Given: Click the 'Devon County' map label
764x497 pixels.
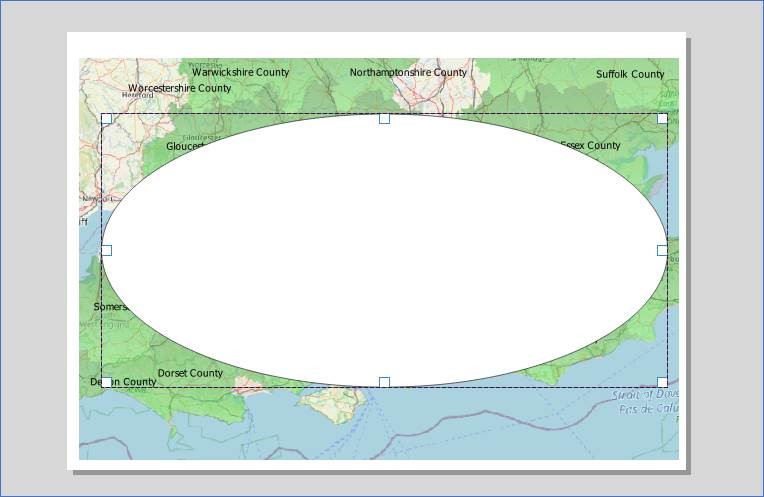Looking at the screenshot, I should (123, 382).
